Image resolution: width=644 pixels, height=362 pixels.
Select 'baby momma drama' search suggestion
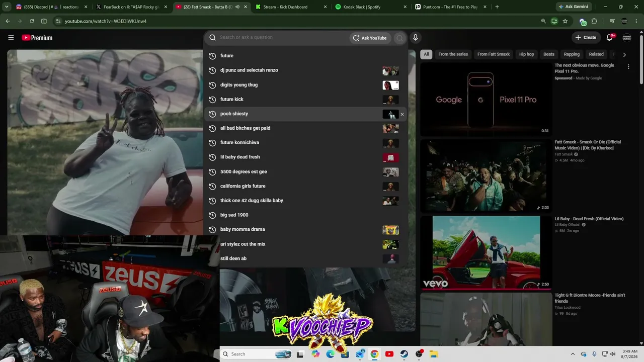[305, 230]
